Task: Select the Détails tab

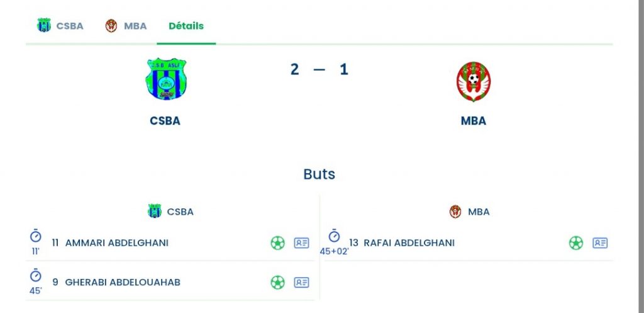Action: [186, 26]
